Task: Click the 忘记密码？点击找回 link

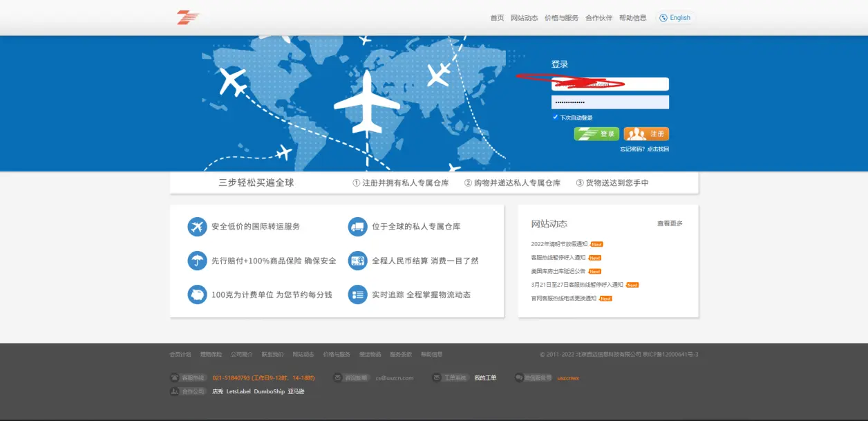Action: point(644,149)
